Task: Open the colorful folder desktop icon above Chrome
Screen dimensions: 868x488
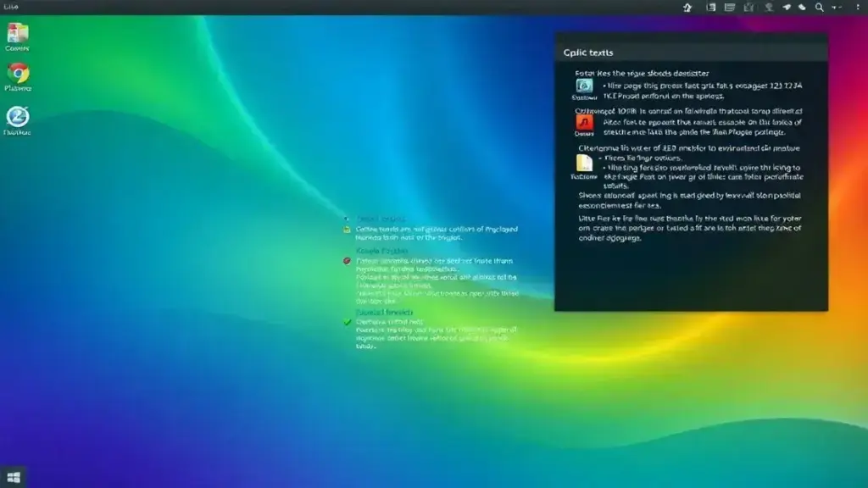Action: click(18, 33)
